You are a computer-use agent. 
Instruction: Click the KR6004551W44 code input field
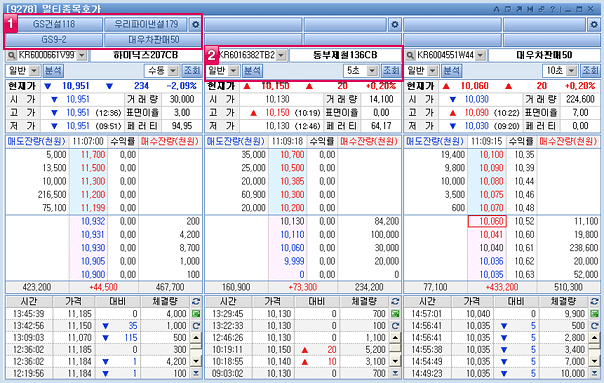446,55
